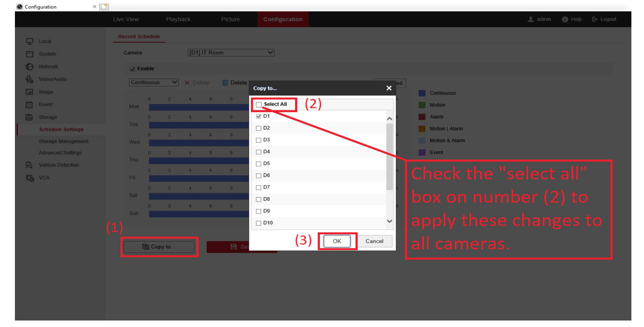Select the Event calendar icon
This screenshot has width=644, height=327.
point(29,105)
